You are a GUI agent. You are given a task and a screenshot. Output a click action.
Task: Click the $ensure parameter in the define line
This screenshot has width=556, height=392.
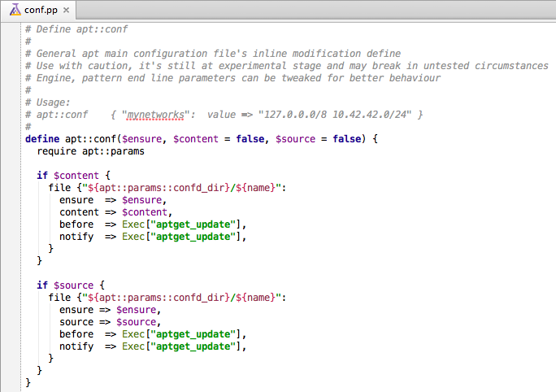point(141,139)
